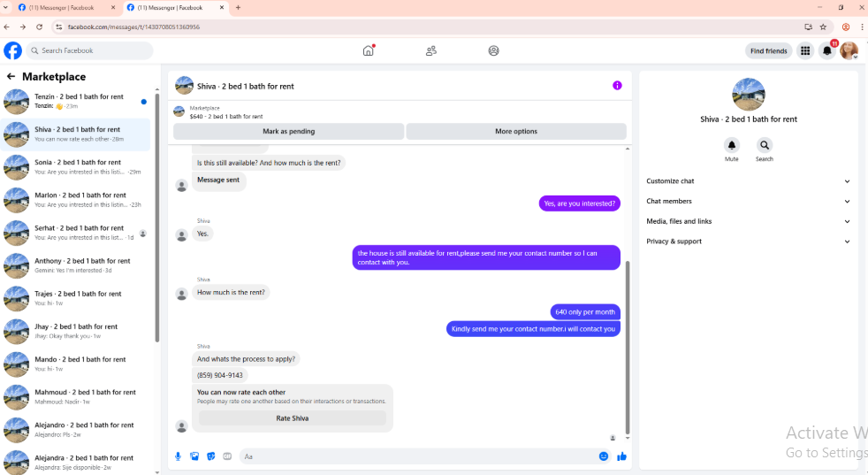The image size is (868, 475).
Task: Click the large listing photo in right panel
Action: (749, 95)
